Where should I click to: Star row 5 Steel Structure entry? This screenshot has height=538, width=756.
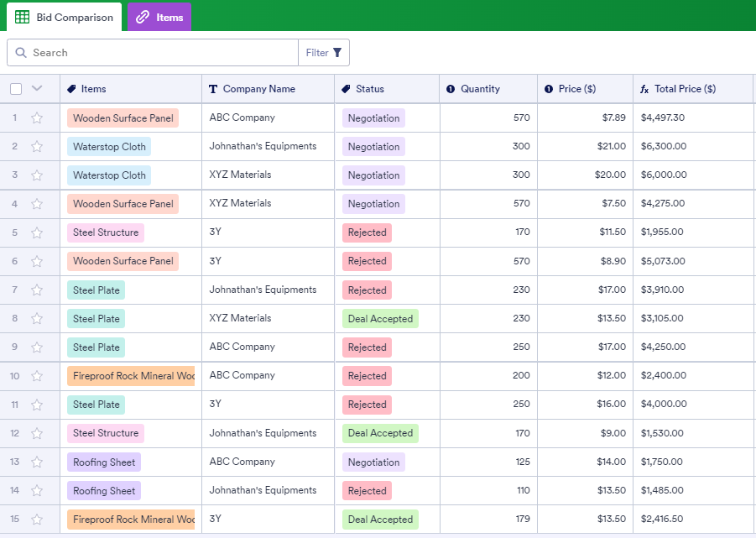click(x=37, y=233)
